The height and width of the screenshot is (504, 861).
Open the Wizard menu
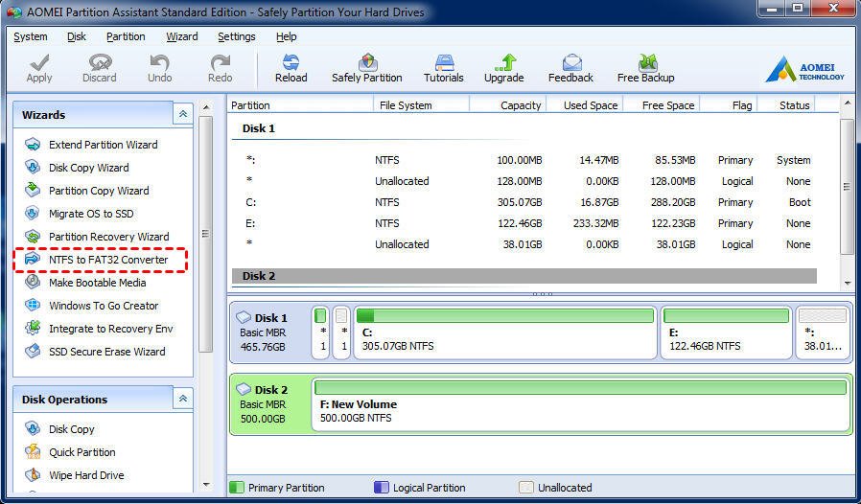(182, 36)
